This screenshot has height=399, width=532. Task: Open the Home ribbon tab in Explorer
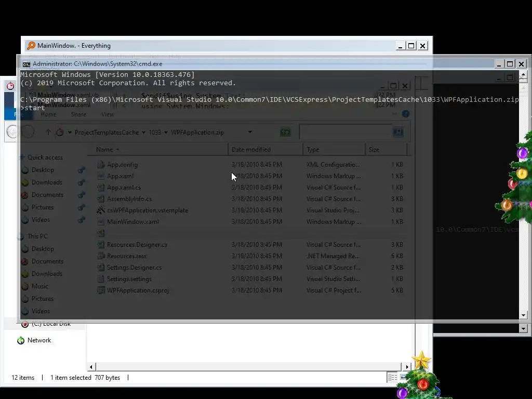click(x=48, y=114)
